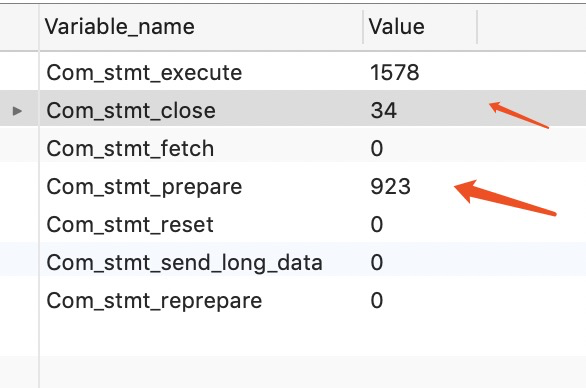This screenshot has width=586, height=388.
Task: Select the Com_stmt_fetch variable cell
Action: coord(130,149)
